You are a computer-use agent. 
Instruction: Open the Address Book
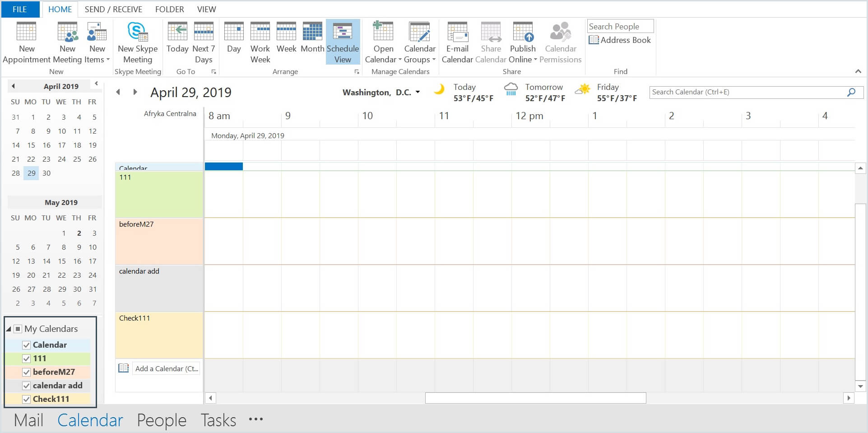point(620,40)
